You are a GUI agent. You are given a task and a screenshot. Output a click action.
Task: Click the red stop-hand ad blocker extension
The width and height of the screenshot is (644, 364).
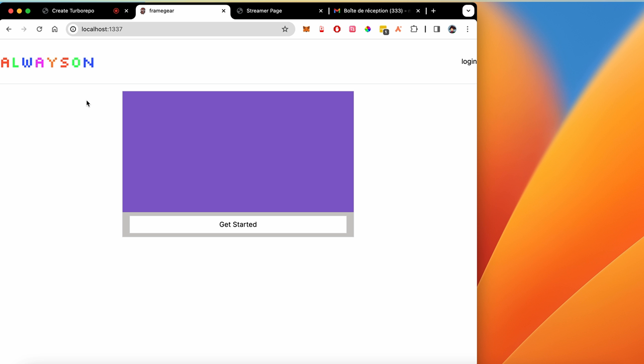coord(337,29)
